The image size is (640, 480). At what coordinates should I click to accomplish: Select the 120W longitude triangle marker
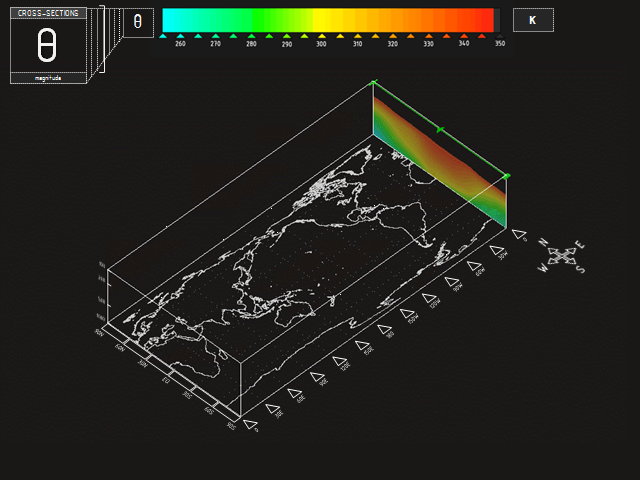(x=430, y=298)
